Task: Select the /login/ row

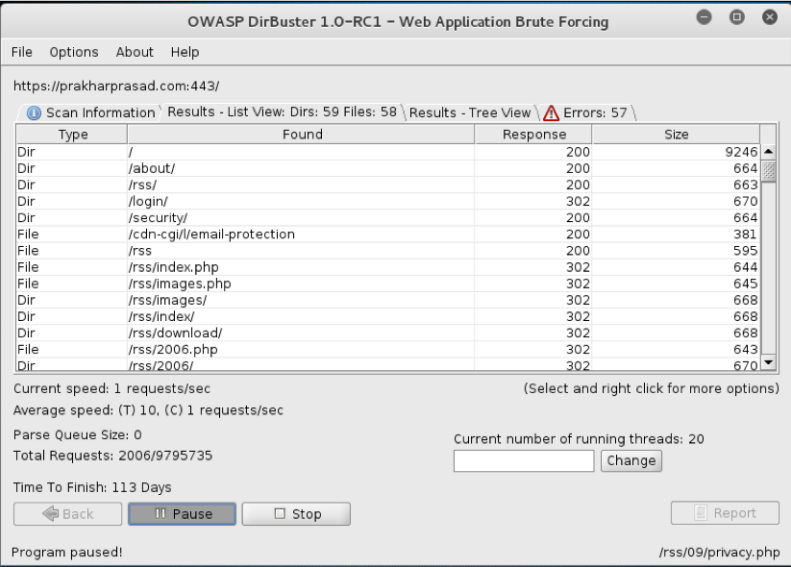Action: click(387, 201)
